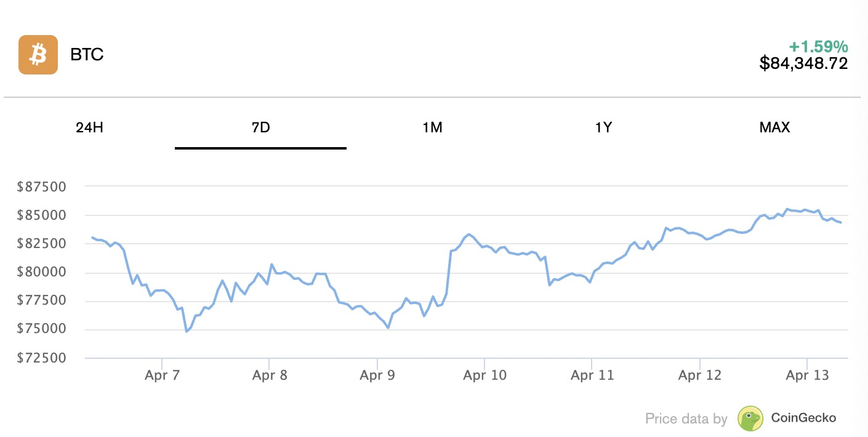Click the 'Price data by' text
868x437 pixels.
pyautogui.click(x=686, y=419)
